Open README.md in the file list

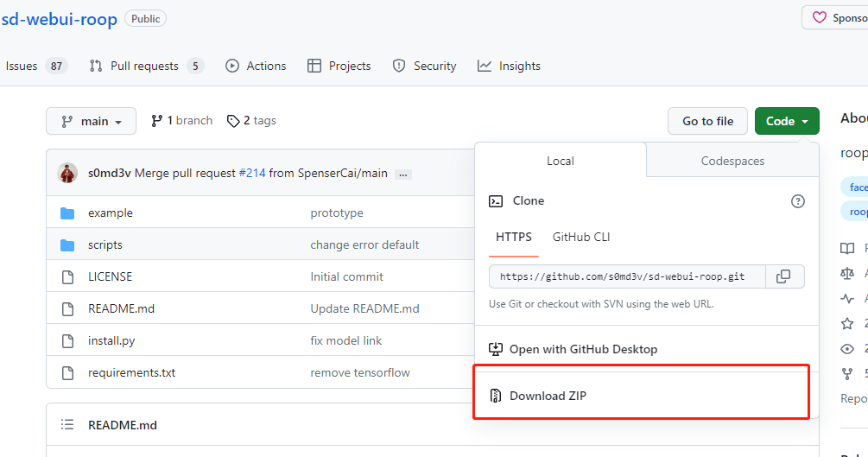(x=121, y=308)
